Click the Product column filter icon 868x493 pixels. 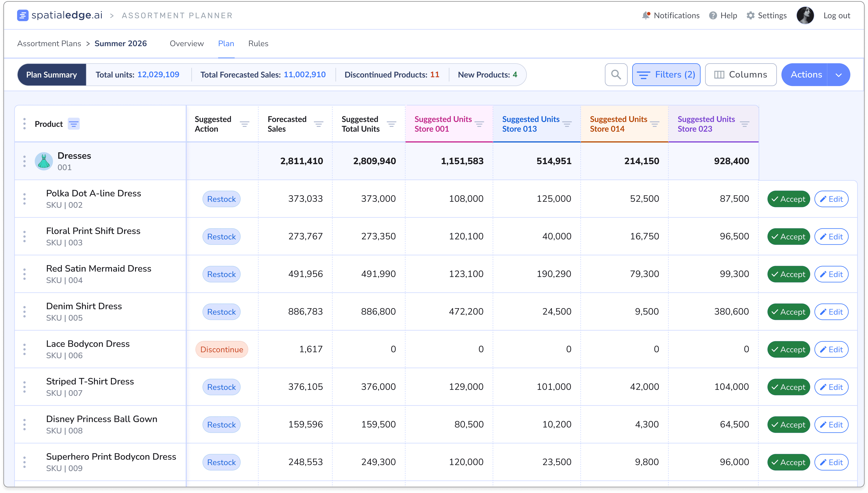(74, 124)
